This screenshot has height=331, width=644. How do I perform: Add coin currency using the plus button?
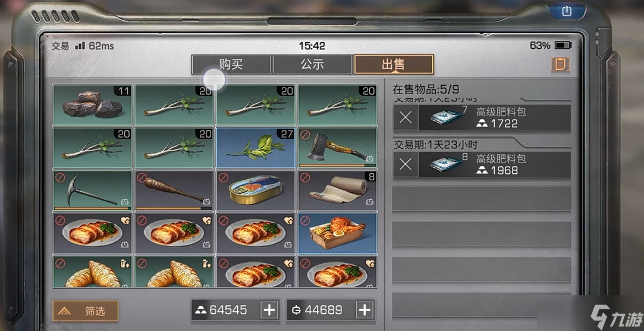click(x=365, y=310)
